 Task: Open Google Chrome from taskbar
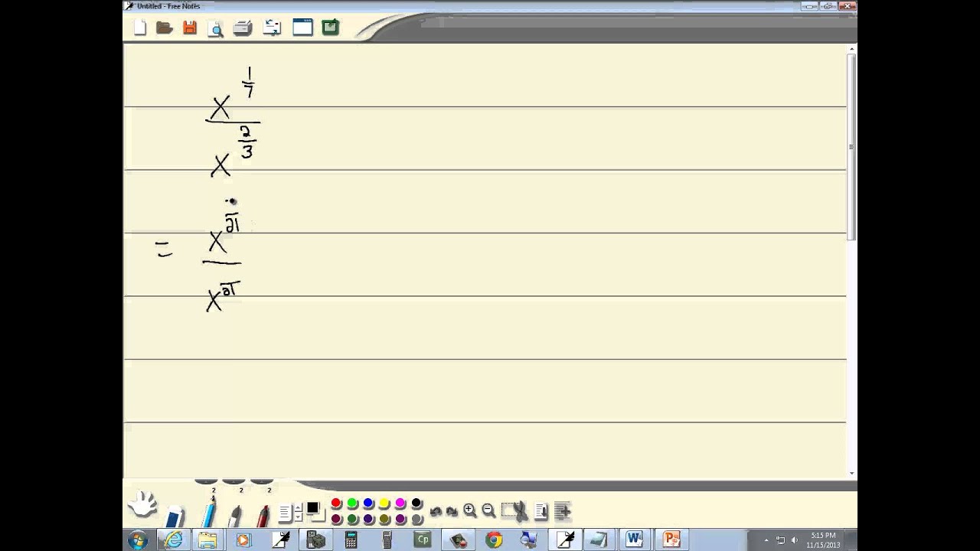494,540
